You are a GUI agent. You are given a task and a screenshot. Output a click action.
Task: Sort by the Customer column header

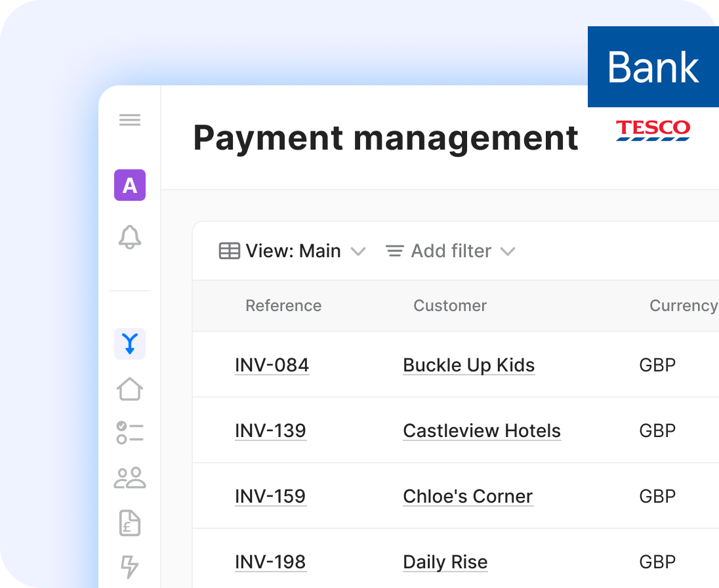(x=450, y=305)
